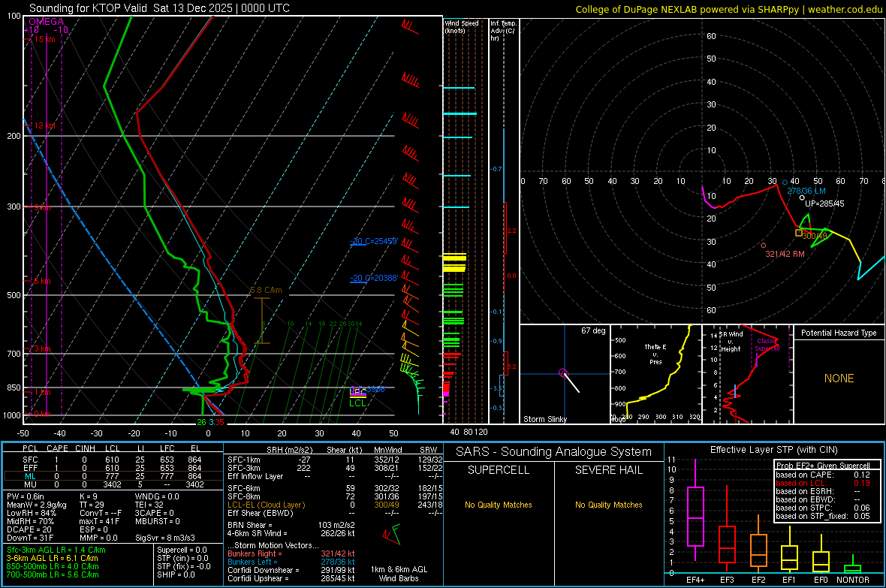Image resolution: width=886 pixels, height=588 pixels.
Task: Click the Supercell = 0.0 value
Action: tap(182, 550)
